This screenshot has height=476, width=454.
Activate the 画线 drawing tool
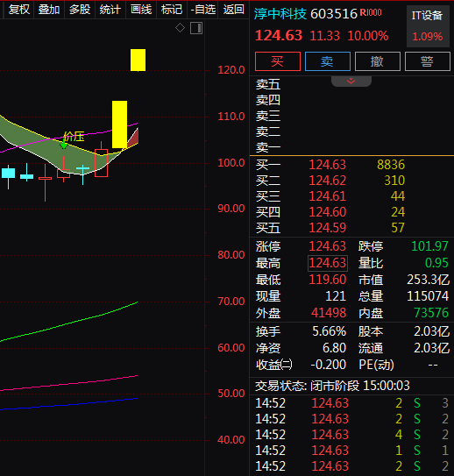click(x=141, y=10)
